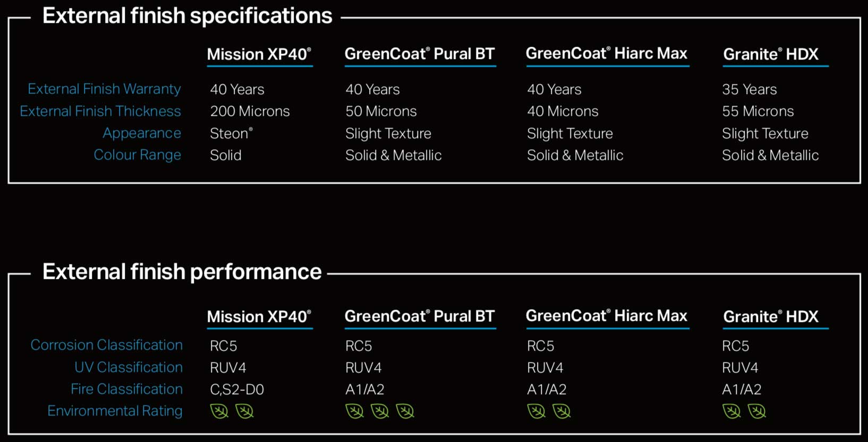Select Granite HDX heading in finish specifications

coord(771,54)
